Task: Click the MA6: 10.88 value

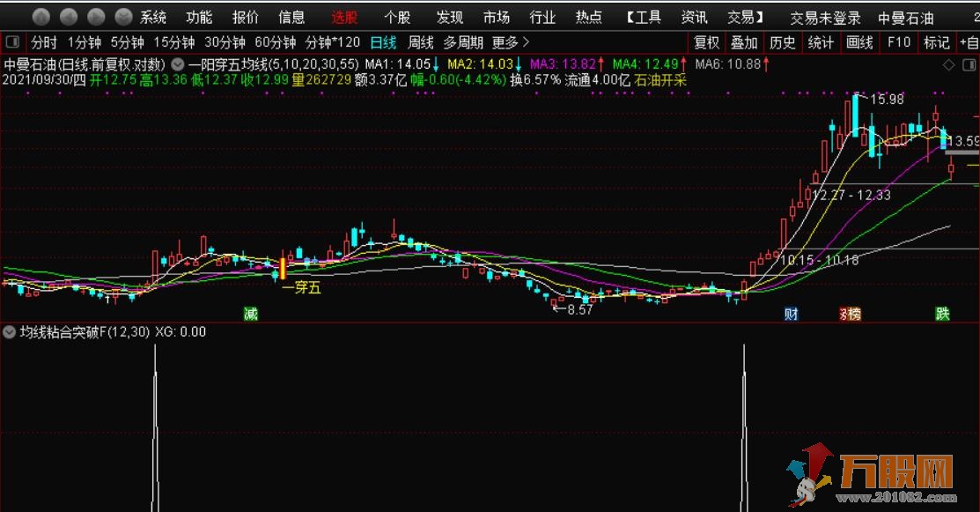Action: tap(728, 63)
